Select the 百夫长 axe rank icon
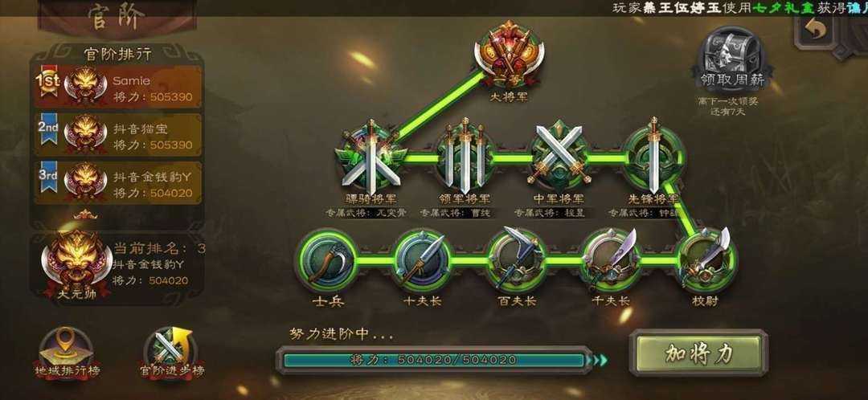868x400 pixels. [x=516, y=260]
